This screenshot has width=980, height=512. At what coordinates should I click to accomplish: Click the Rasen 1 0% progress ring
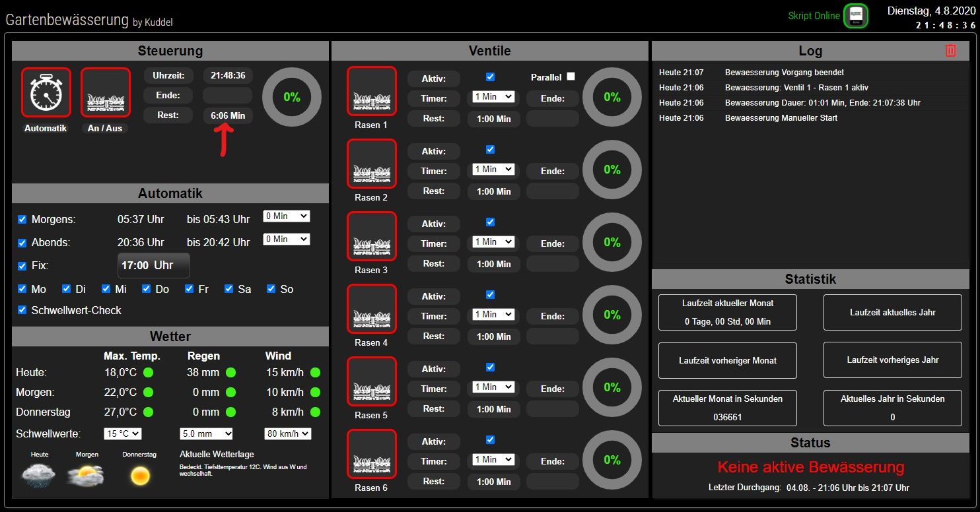612,97
